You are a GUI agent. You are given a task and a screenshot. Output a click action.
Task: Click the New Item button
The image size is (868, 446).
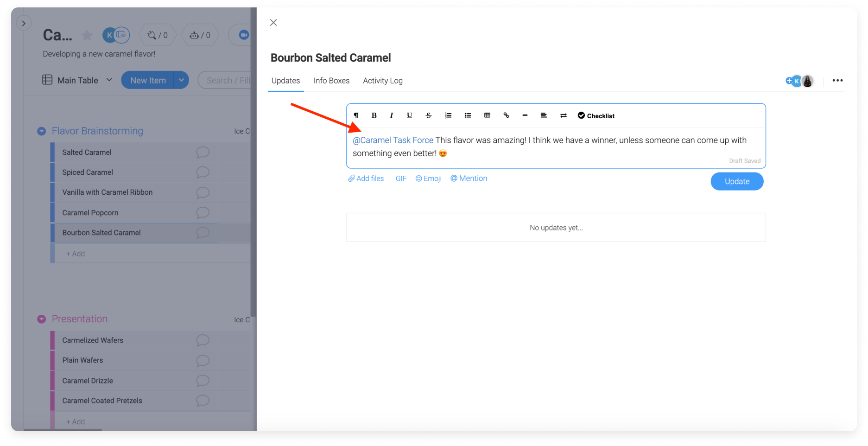click(x=148, y=80)
